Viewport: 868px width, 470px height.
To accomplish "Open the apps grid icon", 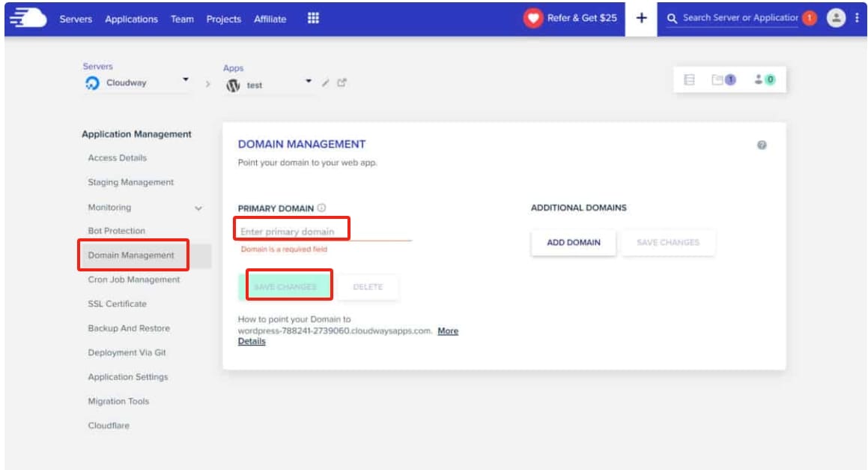I will 313,18.
